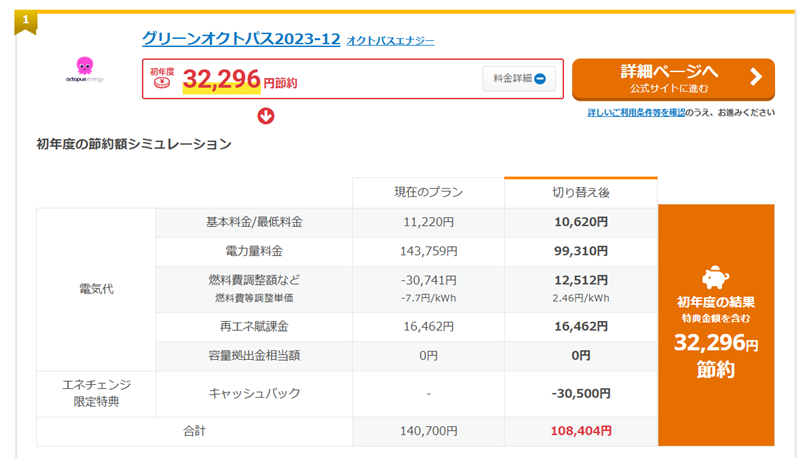Click the キャッシュバック row label
The image size is (800, 458).
point(256,394)
